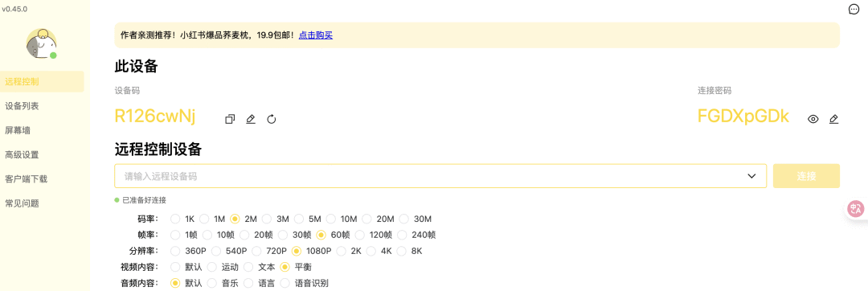
Task: Follow the 点击购买 link in banner
Action: pyautogui.click(x=316, y=35)
